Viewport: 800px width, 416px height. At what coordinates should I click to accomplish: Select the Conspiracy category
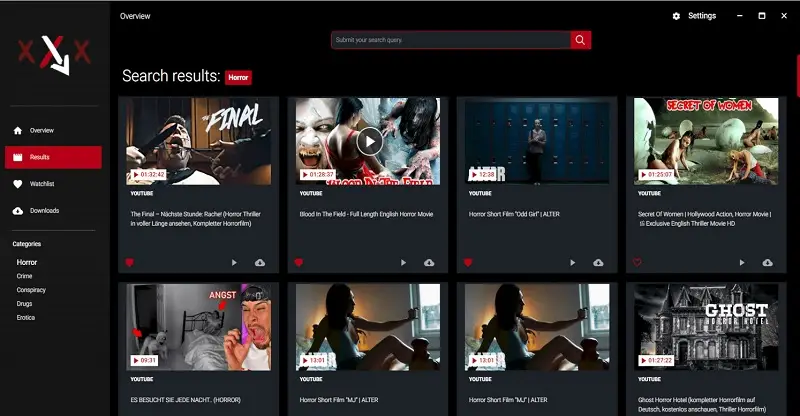[31, 290]
